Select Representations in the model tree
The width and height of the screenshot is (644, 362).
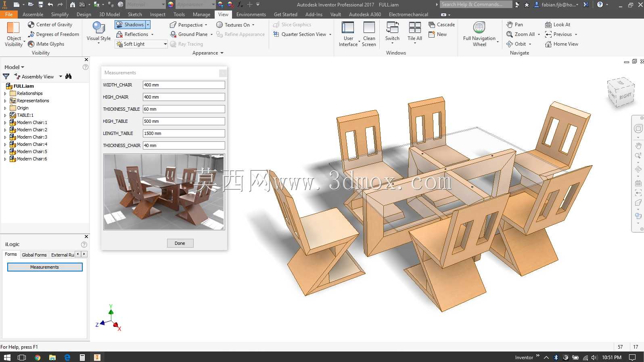click(33, 101)
